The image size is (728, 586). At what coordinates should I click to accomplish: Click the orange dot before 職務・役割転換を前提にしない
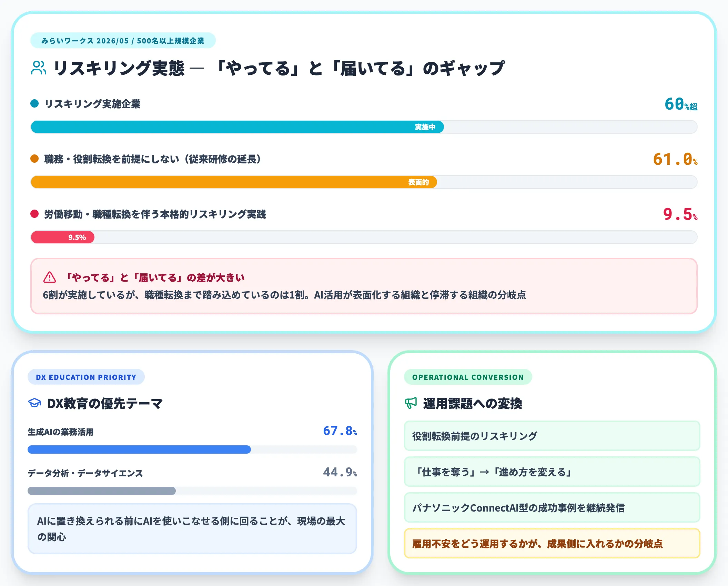pos(34,159)
